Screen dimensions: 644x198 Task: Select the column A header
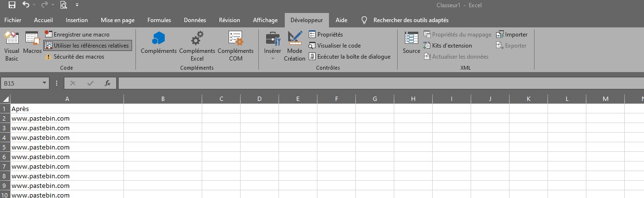coord(67,99)
